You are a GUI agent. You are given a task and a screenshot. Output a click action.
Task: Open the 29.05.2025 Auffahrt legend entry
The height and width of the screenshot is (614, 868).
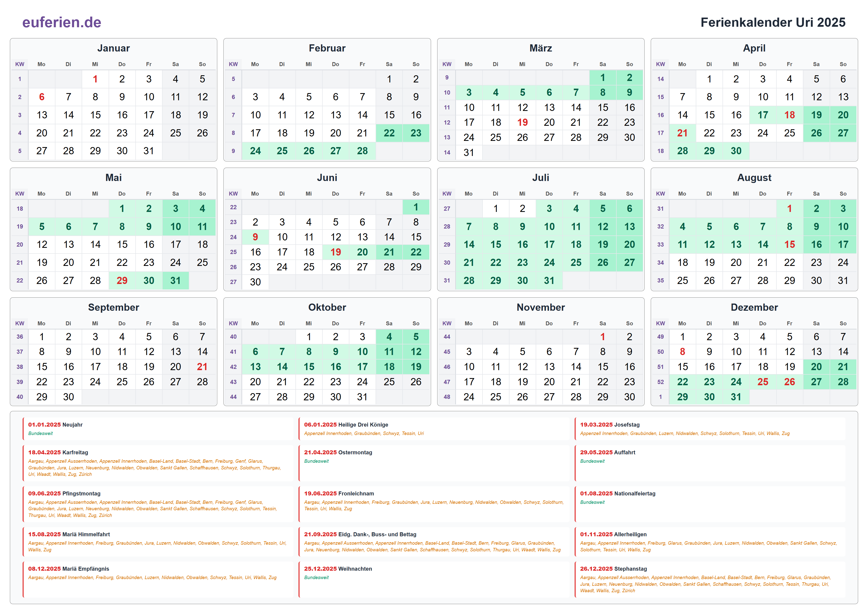click(x=710, y=463)
